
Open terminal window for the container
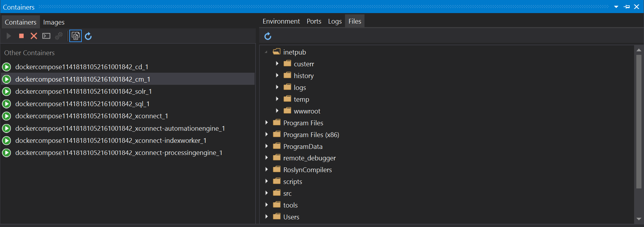click(46, 36)
